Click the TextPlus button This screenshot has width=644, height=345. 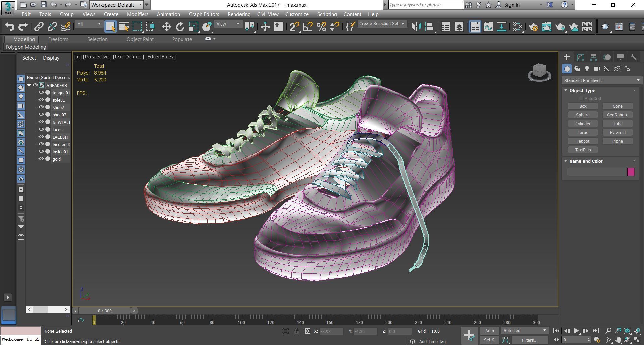coord(583,150)
